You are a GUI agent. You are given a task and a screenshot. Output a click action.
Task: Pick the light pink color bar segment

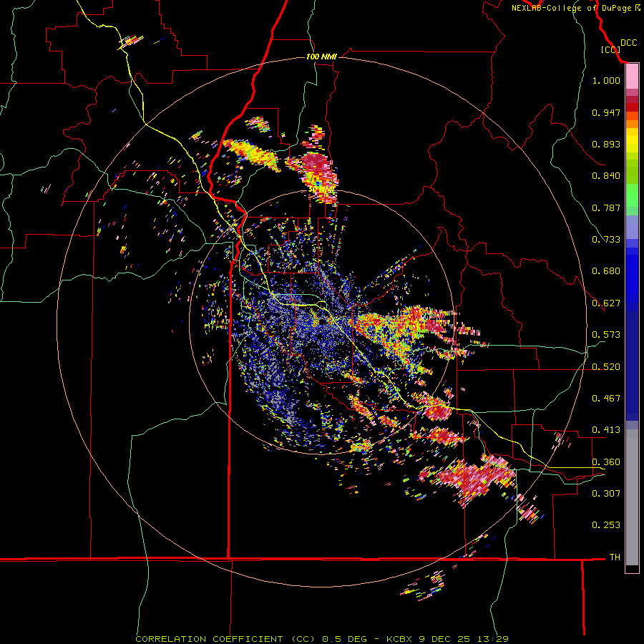(x=632, y=77)
